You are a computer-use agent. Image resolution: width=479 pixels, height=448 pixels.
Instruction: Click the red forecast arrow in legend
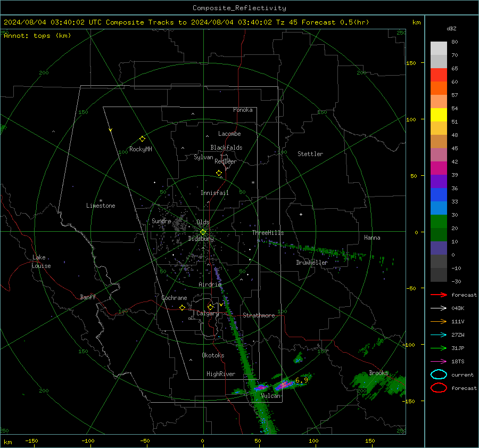point(439,295)
